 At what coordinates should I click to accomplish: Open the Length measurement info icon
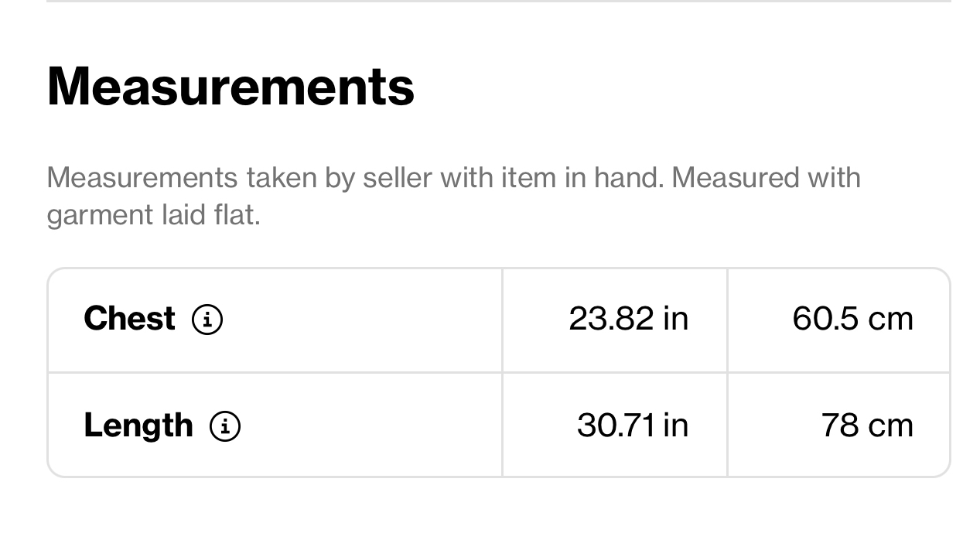[x=225, y=426]
